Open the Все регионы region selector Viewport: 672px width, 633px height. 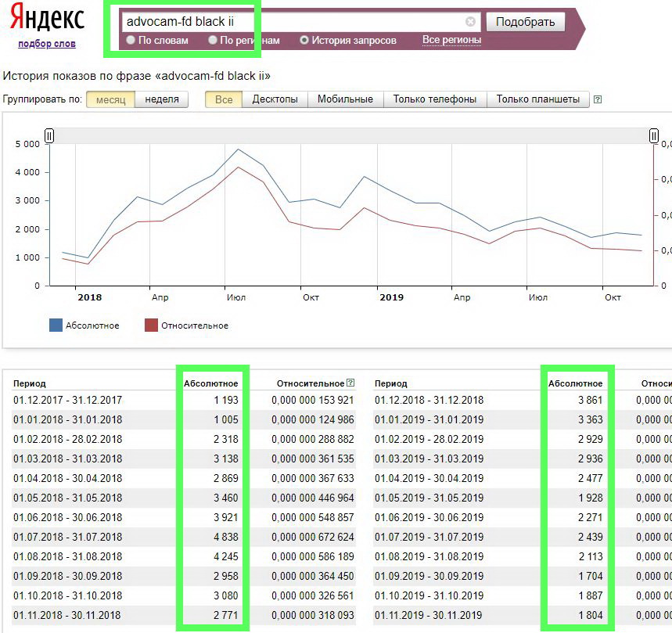point(451,40)
